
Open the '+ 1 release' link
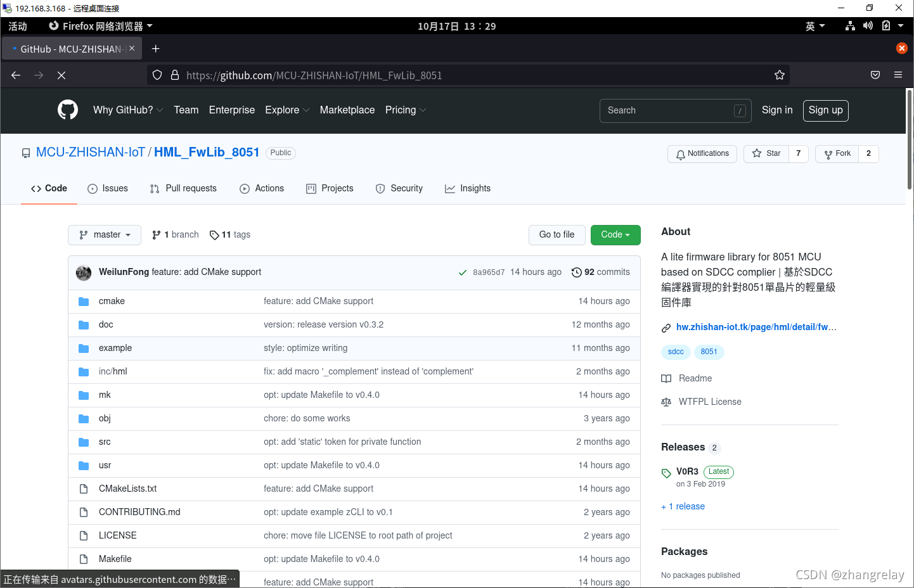point(683,506)
